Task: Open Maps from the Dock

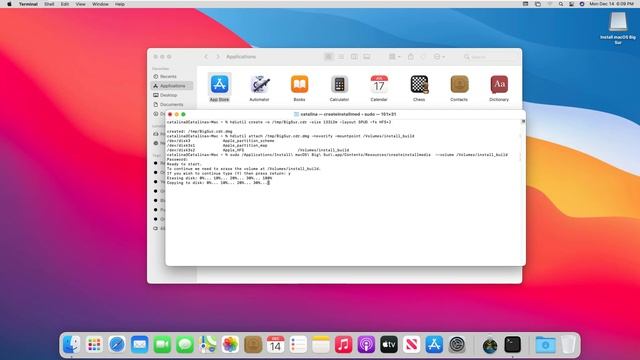Action: click(x=208, y=344)
